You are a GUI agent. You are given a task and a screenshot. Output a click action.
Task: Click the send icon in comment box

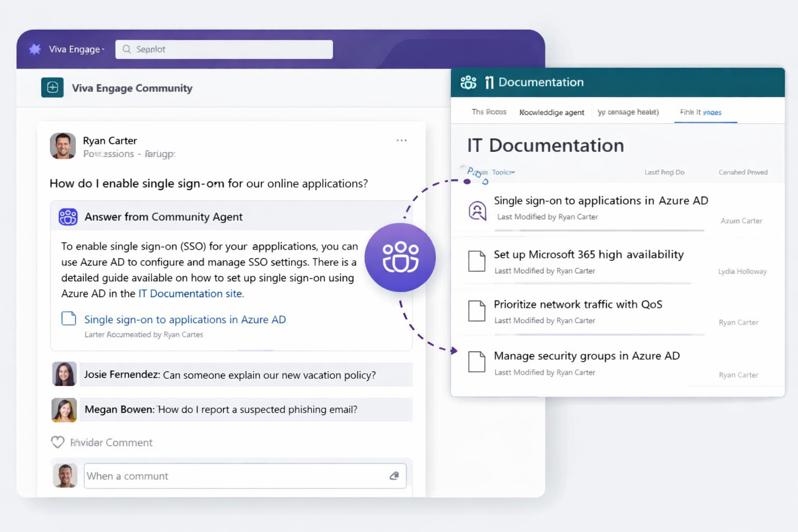tap(394, 476)
